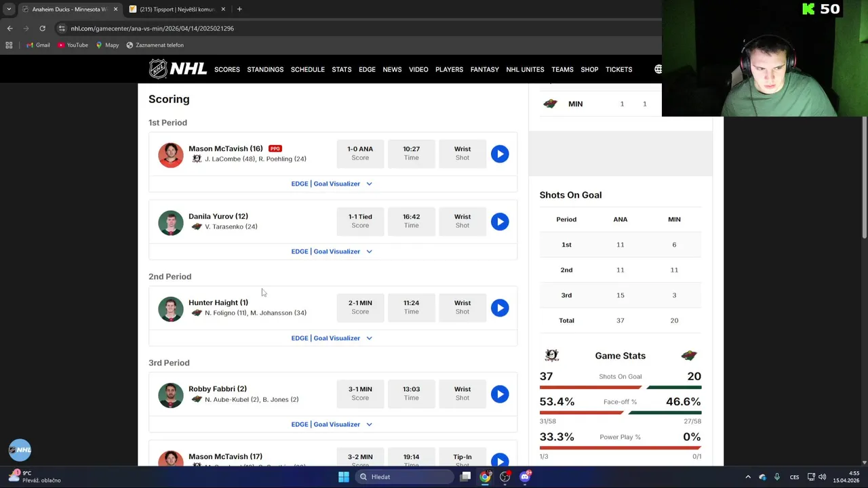Click the Ducks logo beside J. LaCombe assist
868x488 pixels.
click(x=197, y=159)
